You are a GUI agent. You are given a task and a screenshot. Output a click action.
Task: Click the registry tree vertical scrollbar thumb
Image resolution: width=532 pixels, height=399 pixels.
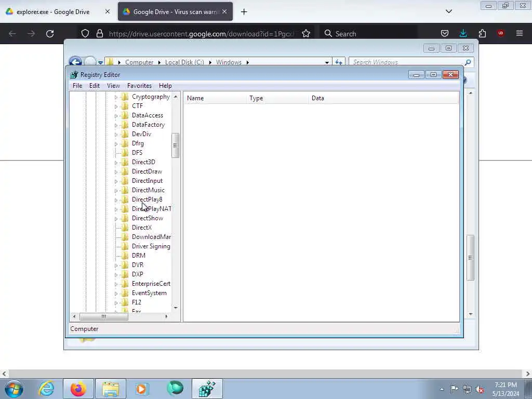click(175, 145)
